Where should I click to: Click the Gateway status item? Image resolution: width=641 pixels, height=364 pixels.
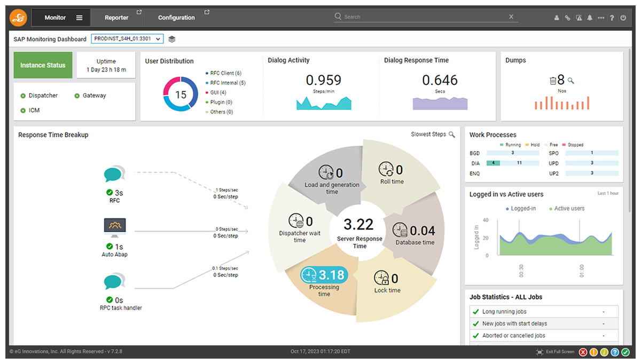pyautogui.click(x=90, y=96)
